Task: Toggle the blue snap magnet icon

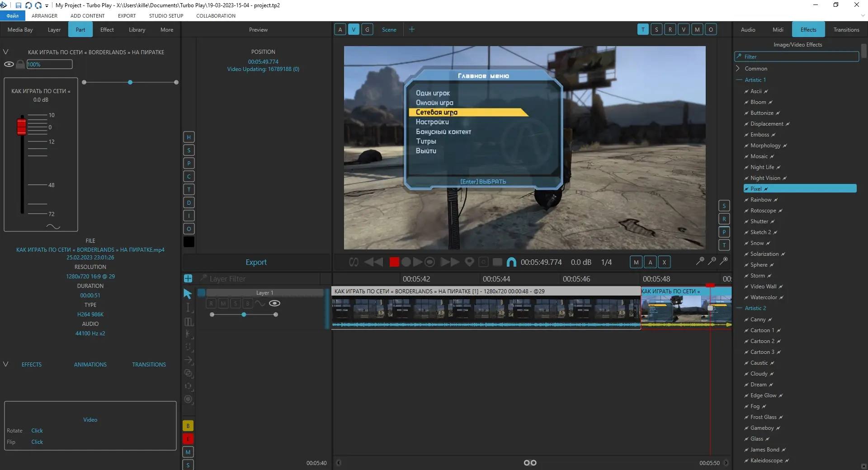Action: pyautogui.click(x=511, y=262)
